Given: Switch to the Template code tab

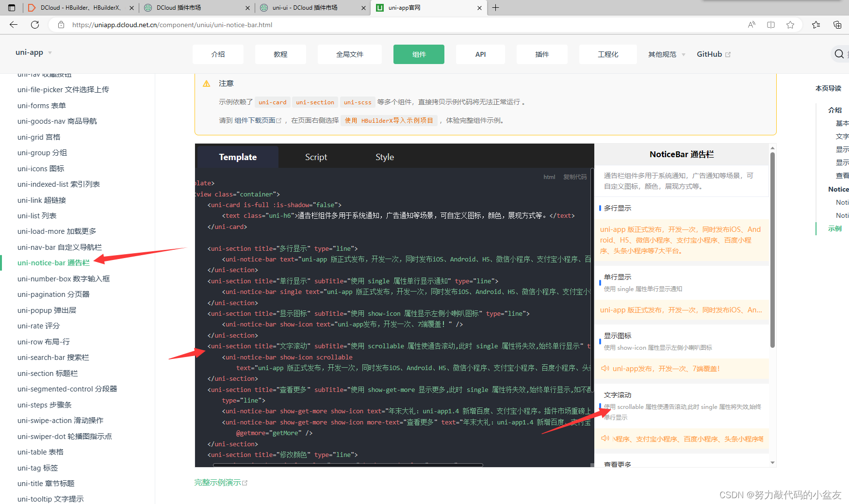Looking at the screenshot, I should [238, 157].
